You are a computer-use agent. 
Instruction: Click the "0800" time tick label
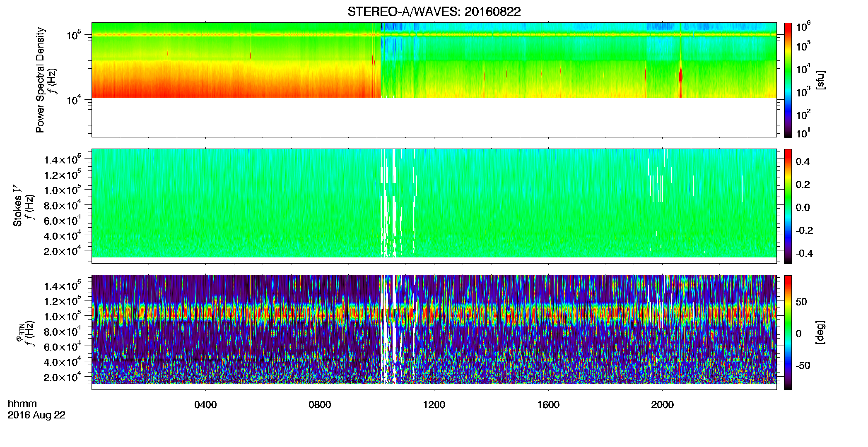(x=320, y=404)
